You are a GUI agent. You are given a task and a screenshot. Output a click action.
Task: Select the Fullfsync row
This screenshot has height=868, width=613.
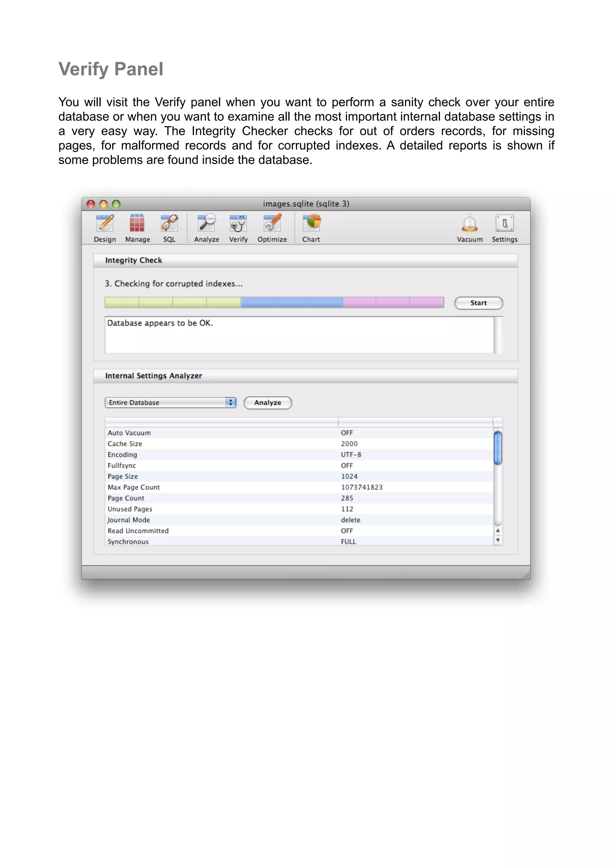[299, 466]
